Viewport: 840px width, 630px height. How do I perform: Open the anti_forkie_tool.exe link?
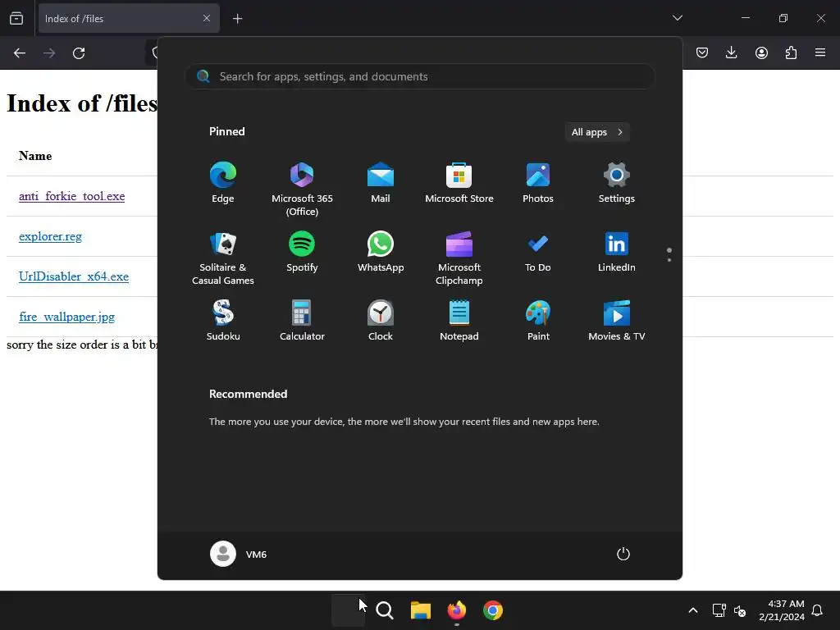72,196
